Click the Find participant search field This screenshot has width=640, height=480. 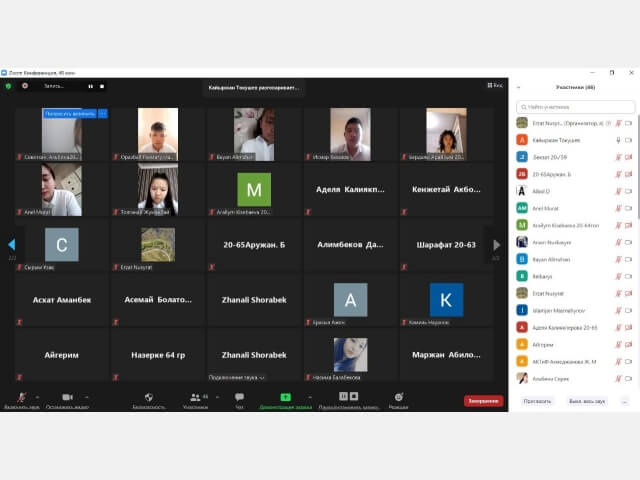click(x=576, y=107)
